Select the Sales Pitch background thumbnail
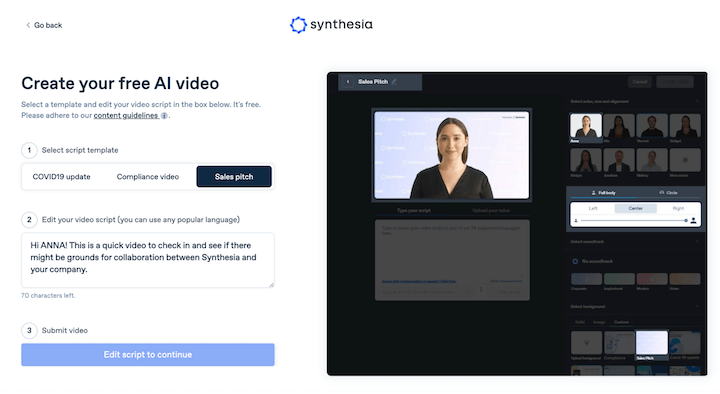The width and height of the screenshot is (720, 394). click(652, 343)
